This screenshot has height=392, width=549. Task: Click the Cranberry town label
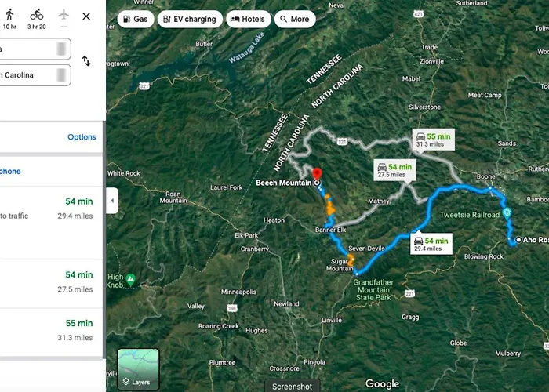tap(255, 249)
